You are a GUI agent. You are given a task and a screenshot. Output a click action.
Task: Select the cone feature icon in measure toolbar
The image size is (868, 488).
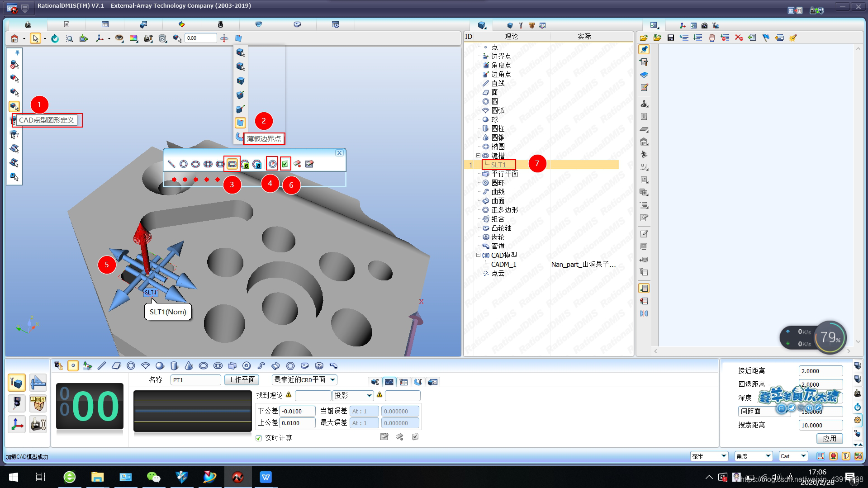pos(189,365)
